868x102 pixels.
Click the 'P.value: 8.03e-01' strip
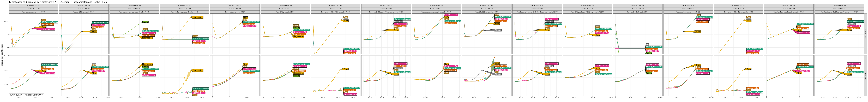[739, 9]
